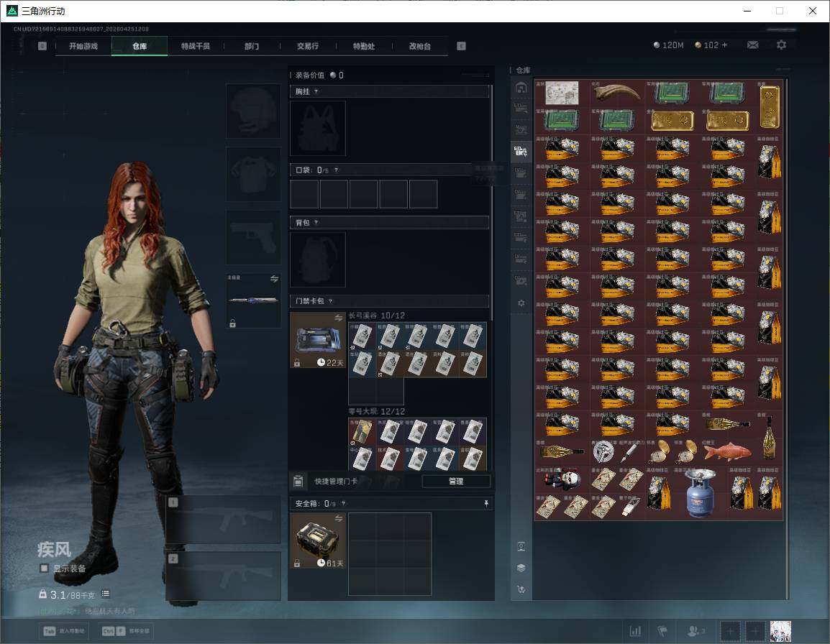The width and height of the screenshot is (830, 644).
Task: Open the carry weight details list icon
Action: click(106, 594)
